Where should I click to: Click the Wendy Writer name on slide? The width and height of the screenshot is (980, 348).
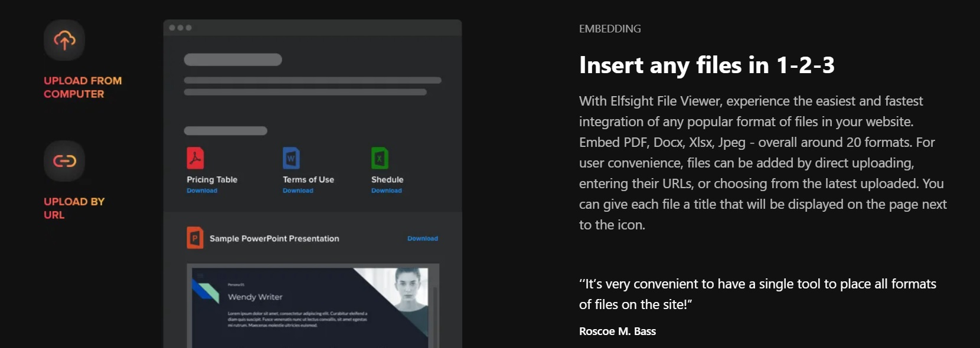pyautogui.click(x=255, y=297)
